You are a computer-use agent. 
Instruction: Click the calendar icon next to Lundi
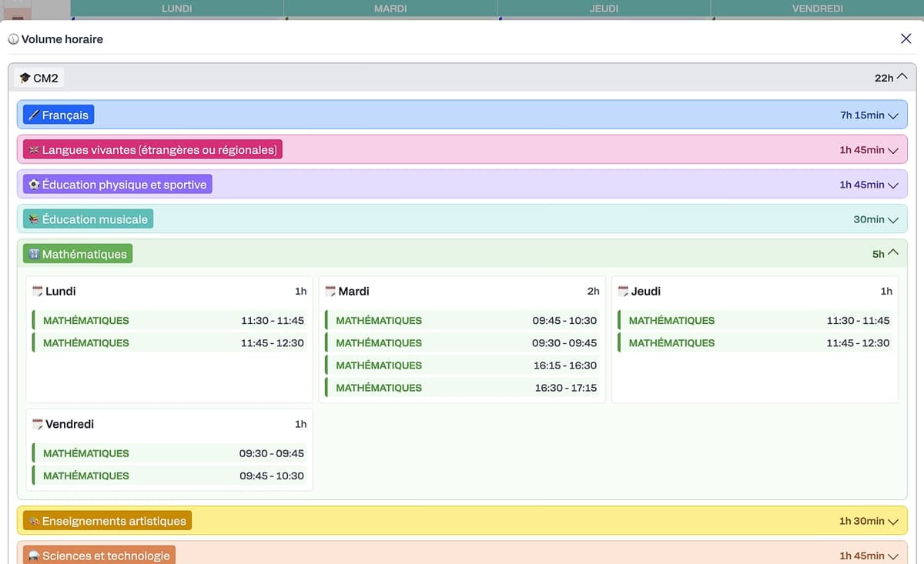pos(37,292)
